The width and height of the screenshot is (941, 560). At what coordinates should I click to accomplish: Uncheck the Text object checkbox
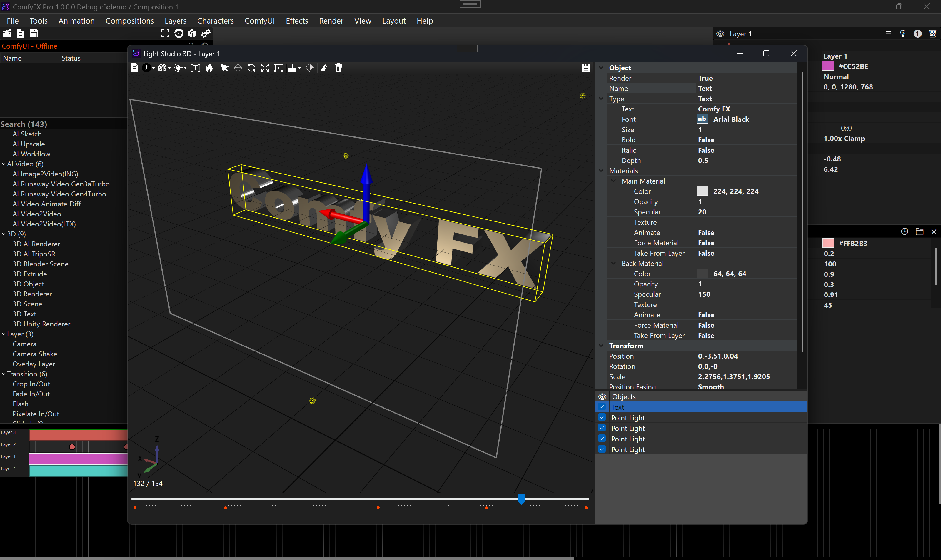[602, 407]
